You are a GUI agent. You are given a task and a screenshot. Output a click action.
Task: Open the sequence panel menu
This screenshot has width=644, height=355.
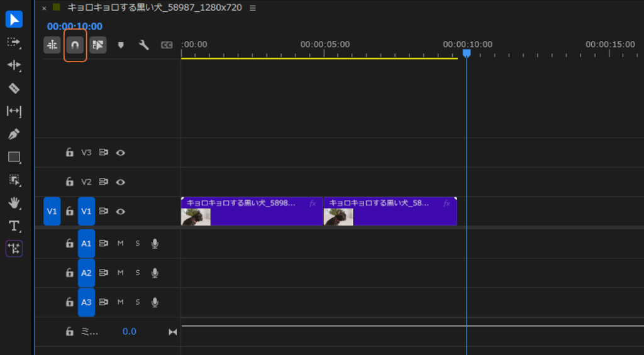point(253,8)
